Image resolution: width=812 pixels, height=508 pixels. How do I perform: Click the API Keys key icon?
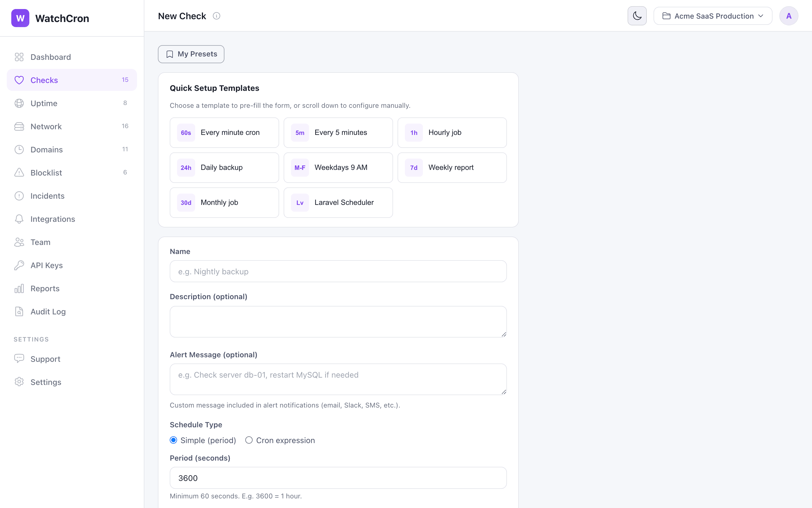(19, 265)
